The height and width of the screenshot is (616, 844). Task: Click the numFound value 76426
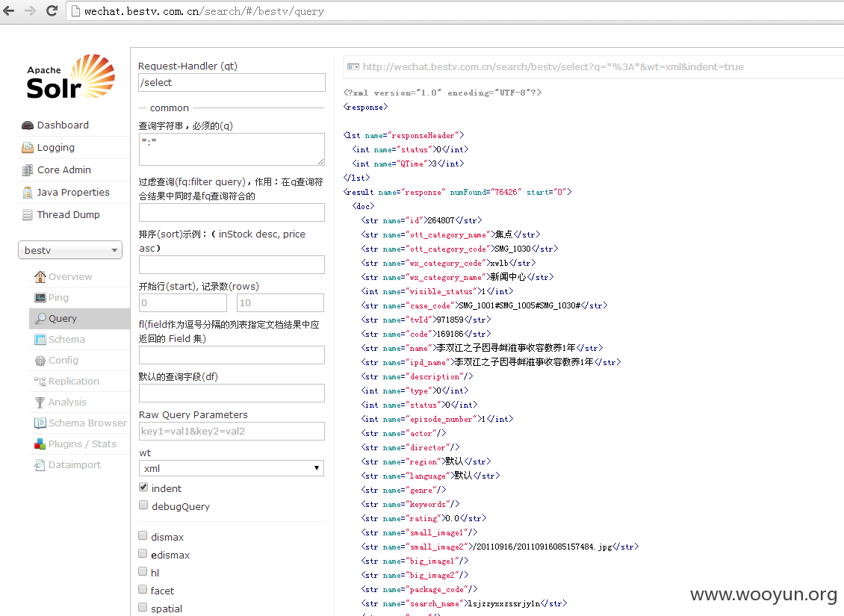(x=506, y=192)
